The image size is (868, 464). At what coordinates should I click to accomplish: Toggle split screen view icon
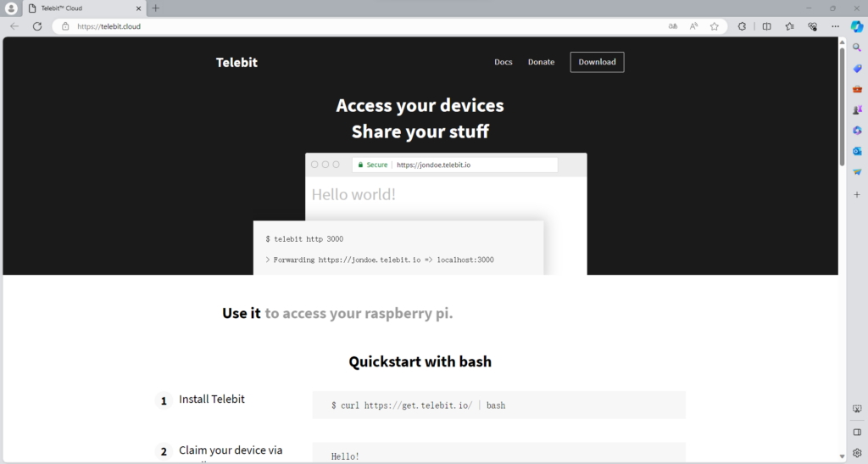[x=766, y=26]
